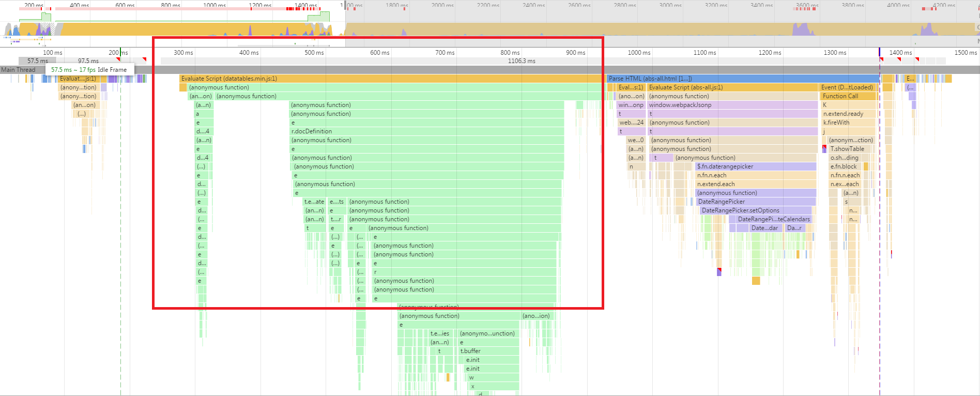Select the w function bar
The height and width of the screenshot is (396, 980).
coord(493,377)
